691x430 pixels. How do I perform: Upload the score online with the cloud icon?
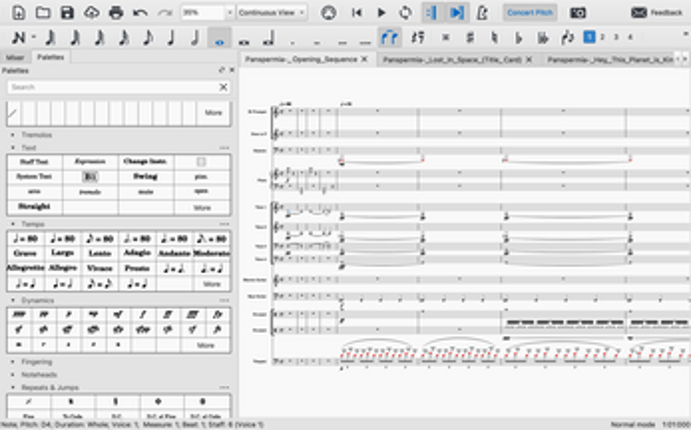point(92,12)
